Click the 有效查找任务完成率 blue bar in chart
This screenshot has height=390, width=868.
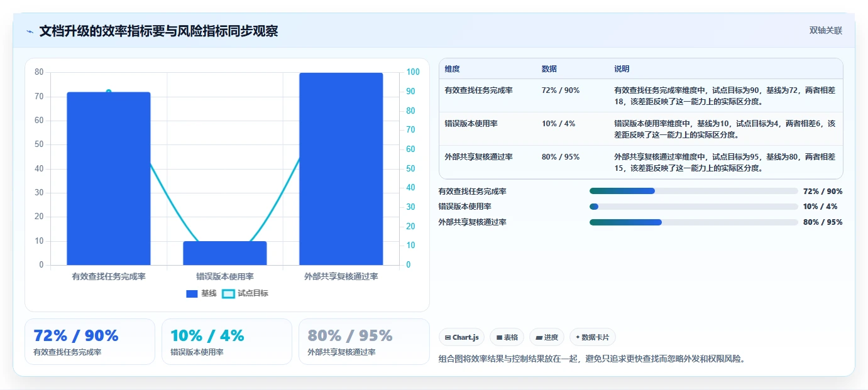click(x=109, y=178)
